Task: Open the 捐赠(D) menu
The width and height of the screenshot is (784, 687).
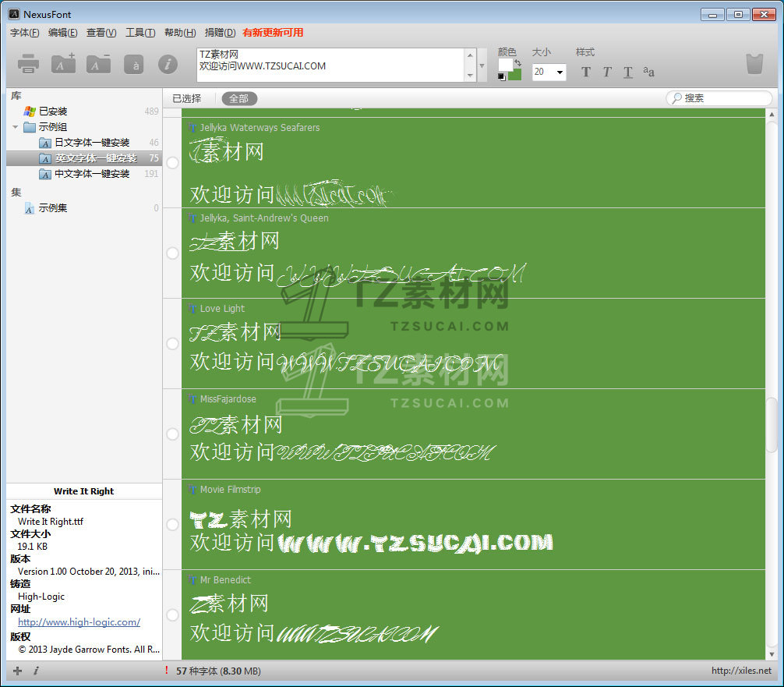Action: [220, 33]
